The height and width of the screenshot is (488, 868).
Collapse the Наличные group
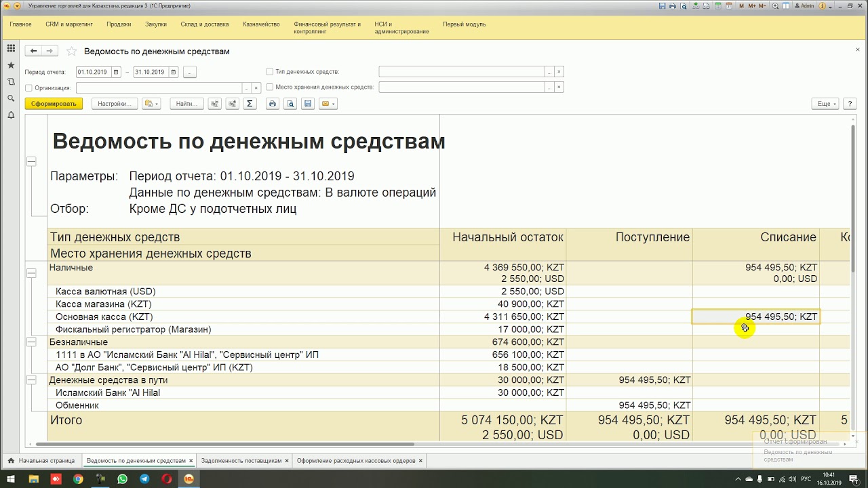31,273
